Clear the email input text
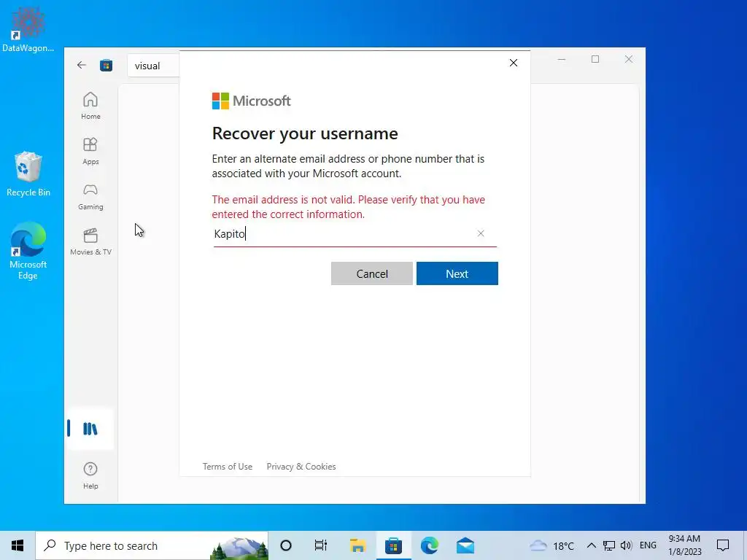Image resolution: width=747 pixels, height=560 pixels. (x=481, y=233)
